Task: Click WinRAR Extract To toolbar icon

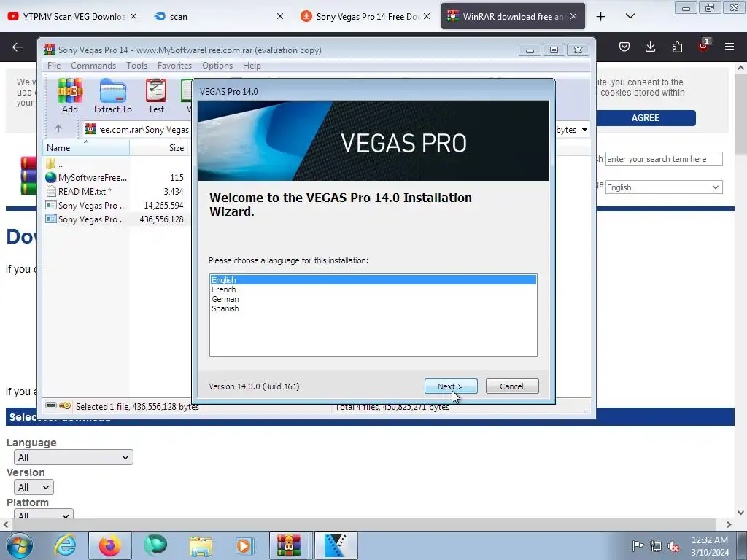Action: click(x=113, y=96)
